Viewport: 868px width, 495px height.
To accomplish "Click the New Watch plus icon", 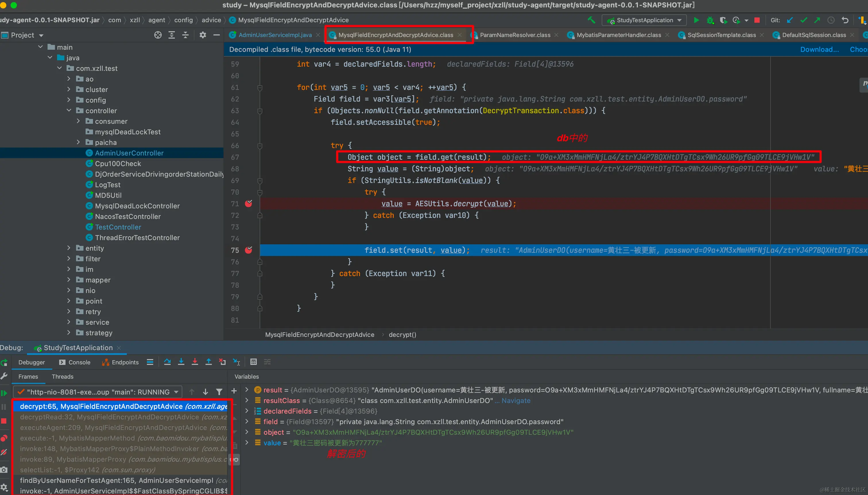I will click(234, 391).
